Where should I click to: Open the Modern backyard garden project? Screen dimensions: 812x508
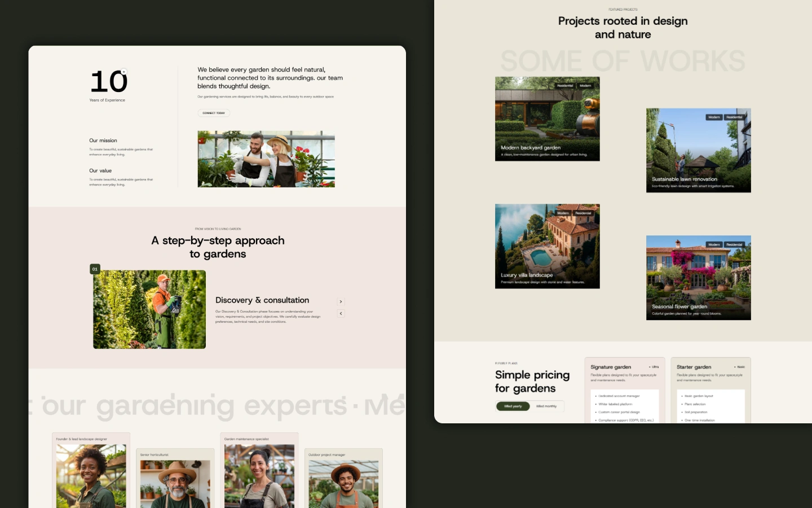point(547,119)
